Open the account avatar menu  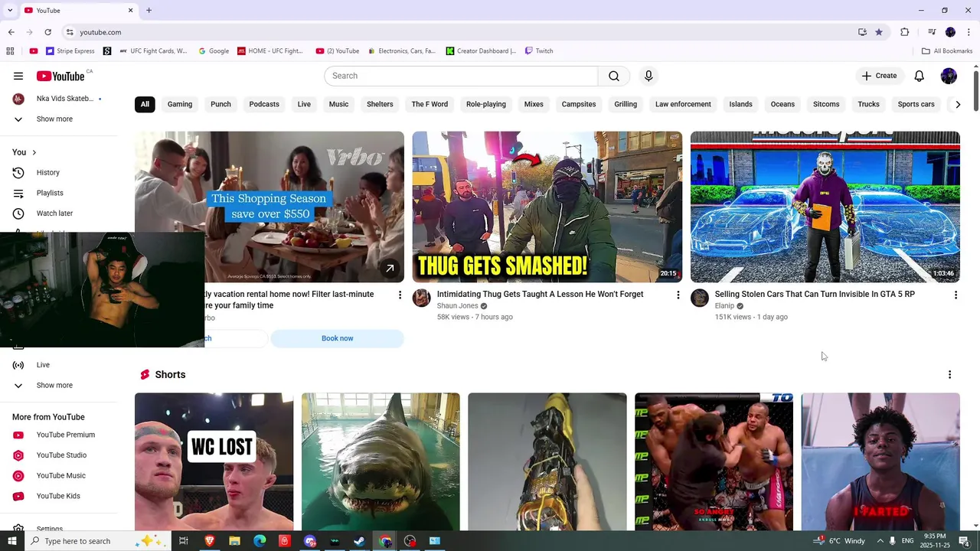(x=949, y=76)
